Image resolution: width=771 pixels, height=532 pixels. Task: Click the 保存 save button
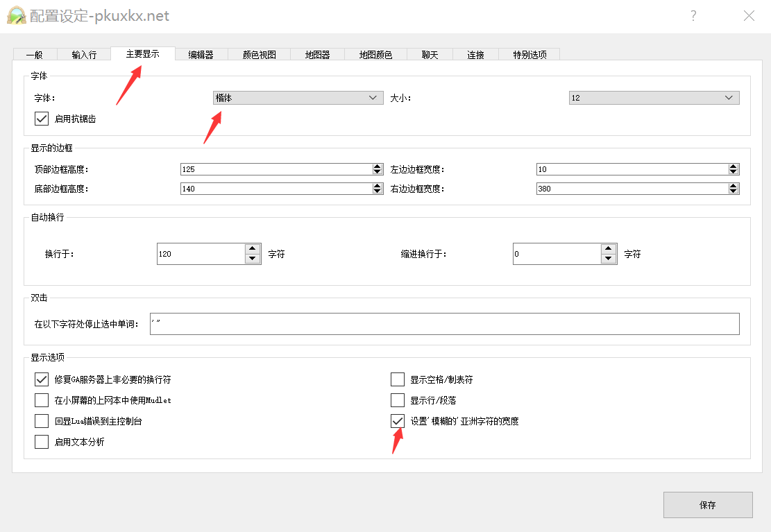tap(708, 505)
